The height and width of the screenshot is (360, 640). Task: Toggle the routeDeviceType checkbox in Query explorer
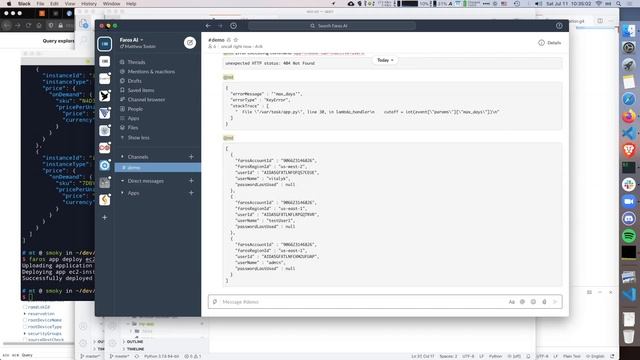25,327
